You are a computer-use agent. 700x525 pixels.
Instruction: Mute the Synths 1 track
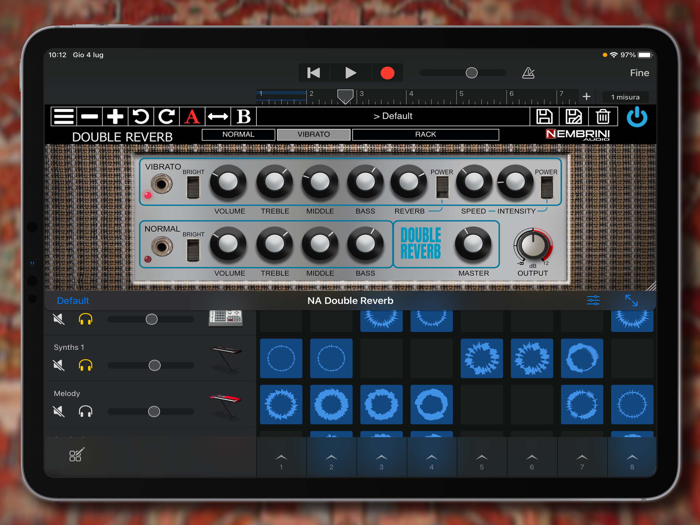(58, 365)
